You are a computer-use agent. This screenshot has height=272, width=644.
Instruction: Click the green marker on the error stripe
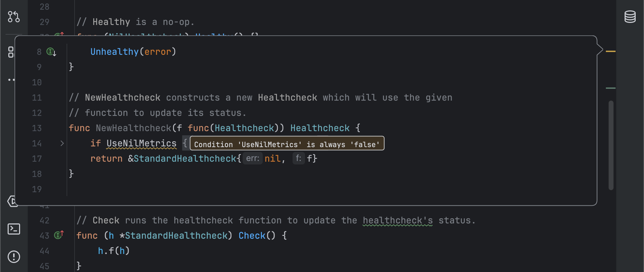coord(610,88)
